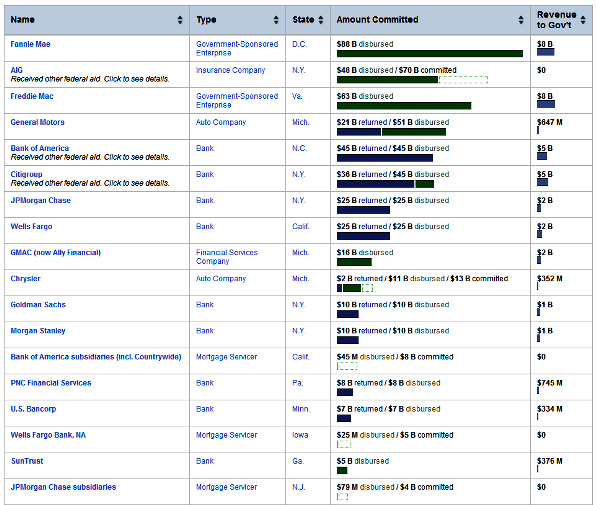Open GMAC (now Ally Financial) link

pyautogui.click(x=56, y=252)
